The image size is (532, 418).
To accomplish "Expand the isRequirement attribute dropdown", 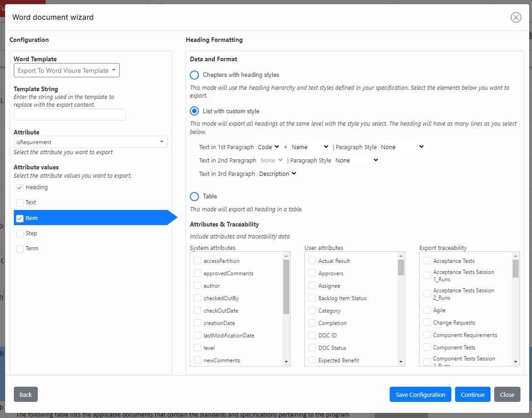I will tap(90, 142).
